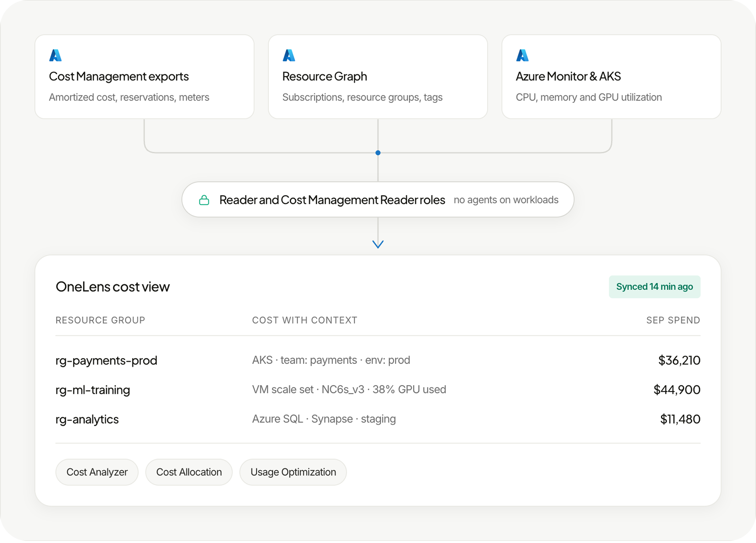Click the $11,480 spend value
The image size is (756, 543).
click(680, 420)
